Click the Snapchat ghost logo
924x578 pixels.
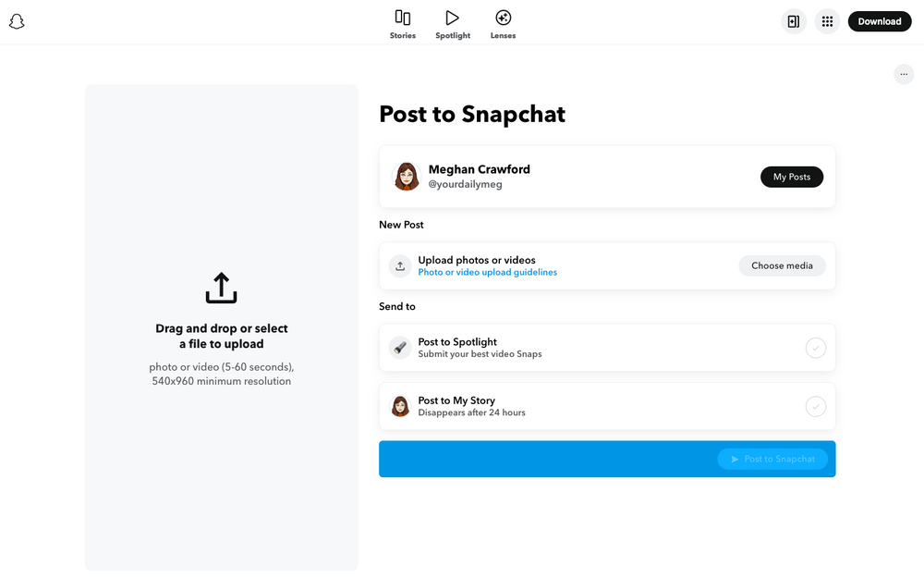click(x=17, y=20)
